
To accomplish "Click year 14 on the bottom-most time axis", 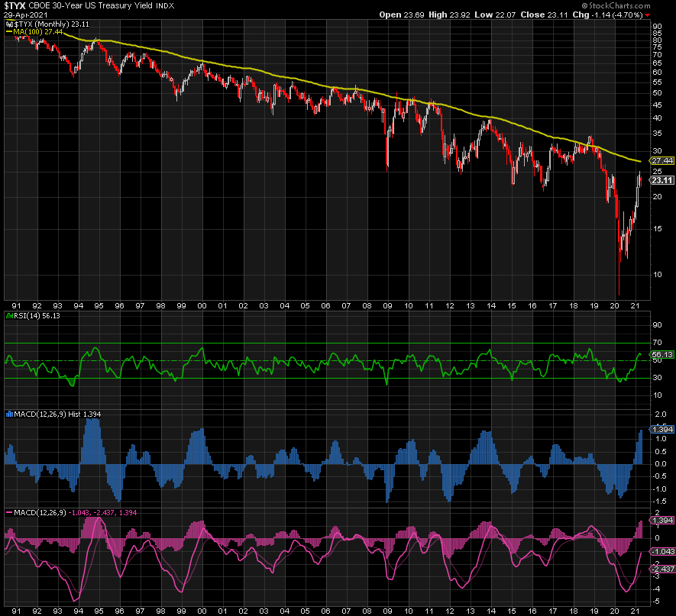I will (491, 611).
